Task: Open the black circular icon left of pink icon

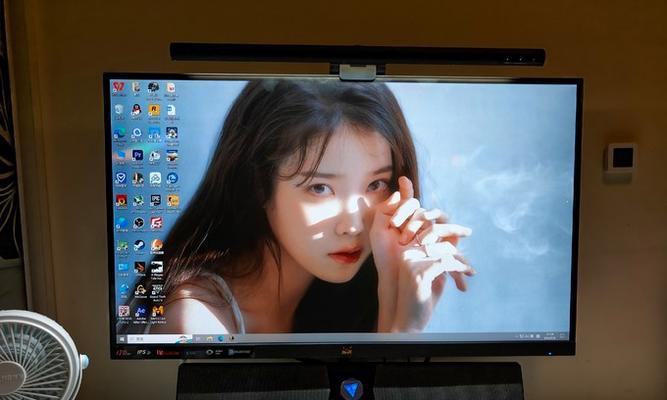Action: [x=138, y=223]
